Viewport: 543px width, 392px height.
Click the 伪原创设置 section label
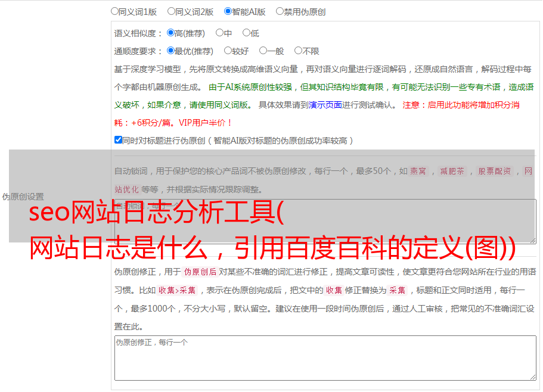pos(23,197)
